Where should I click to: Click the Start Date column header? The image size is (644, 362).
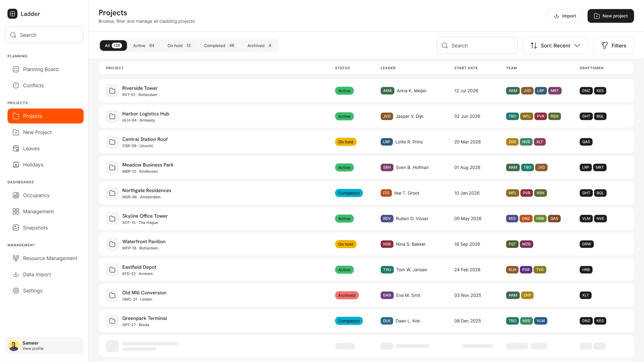coord(466,68)
